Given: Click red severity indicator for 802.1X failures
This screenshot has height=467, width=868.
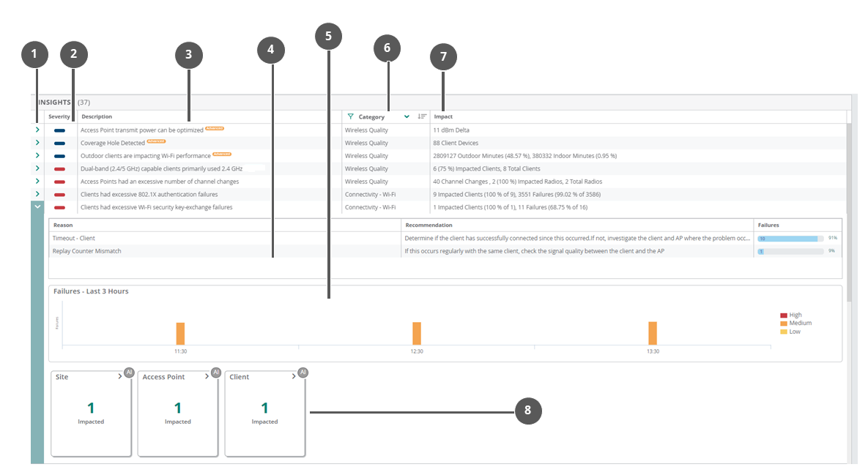Looking at the screenshot, I should tap(59, 194).
